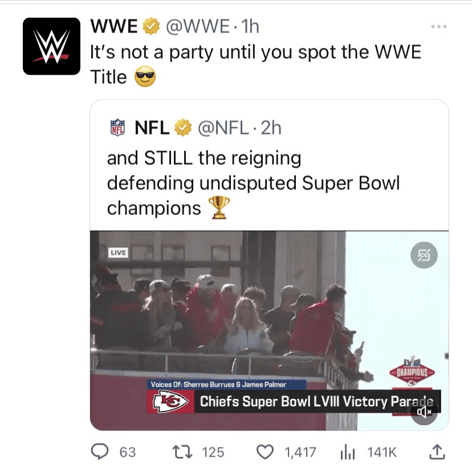The height and width of the screenshot is (476, 472).
Task: Open the @NFL handle link
Action: tap(223, 128)
